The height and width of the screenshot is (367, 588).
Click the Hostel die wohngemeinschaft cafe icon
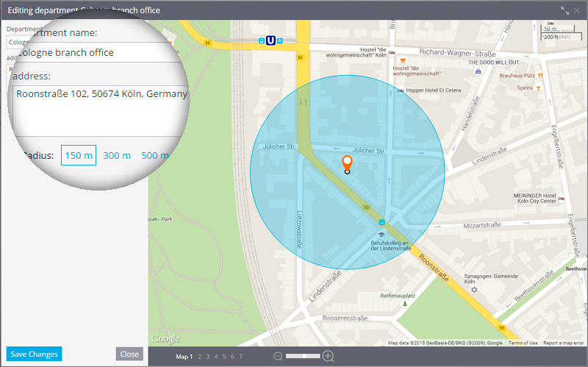[403, 60]
